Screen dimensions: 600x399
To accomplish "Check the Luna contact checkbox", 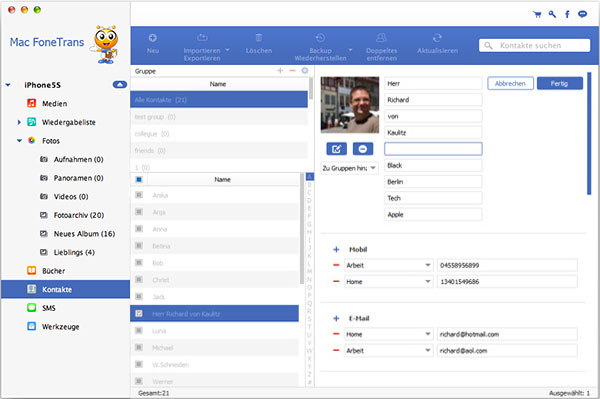I will coord(139,331).
